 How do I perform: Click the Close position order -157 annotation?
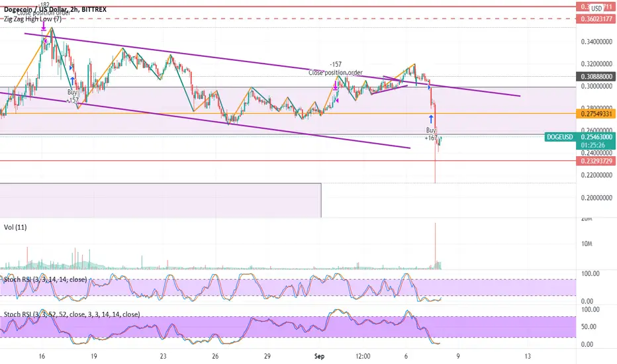click(x=335, y=68)
